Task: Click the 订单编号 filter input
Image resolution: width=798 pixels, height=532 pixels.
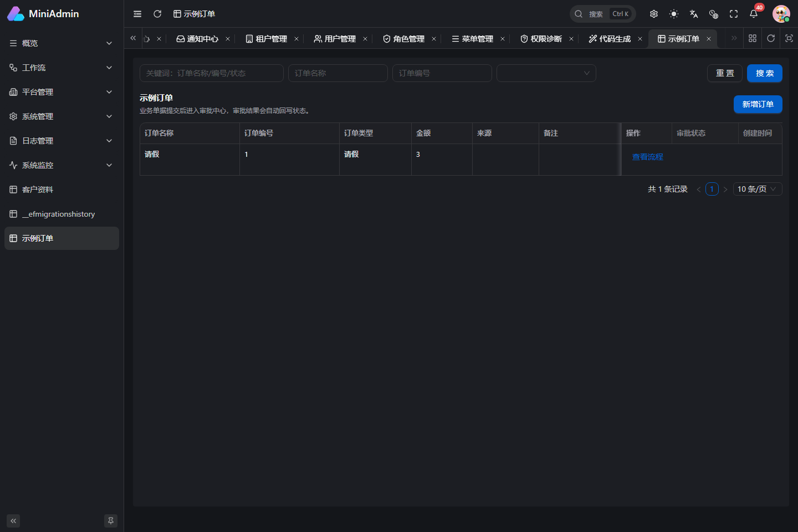Action: (x=442, y=73)
